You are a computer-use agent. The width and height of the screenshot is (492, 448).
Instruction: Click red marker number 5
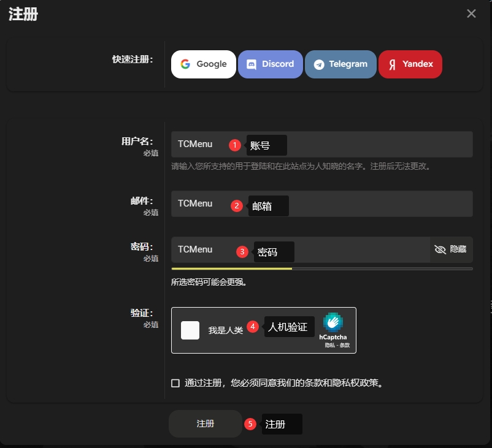point(250,424)
